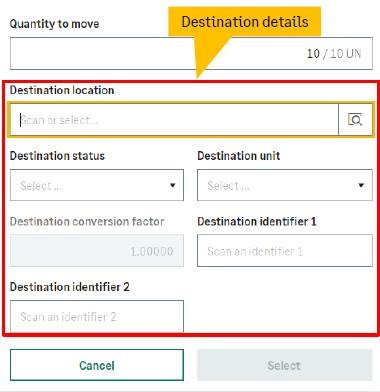This screenshot has width=380, height=392.
Task: Click the lookup icon beside Destination location
Action: click(x=355, y=119)
